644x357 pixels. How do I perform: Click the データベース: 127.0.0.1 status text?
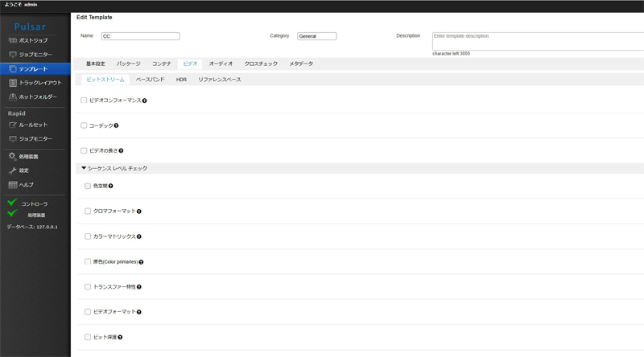32,227
